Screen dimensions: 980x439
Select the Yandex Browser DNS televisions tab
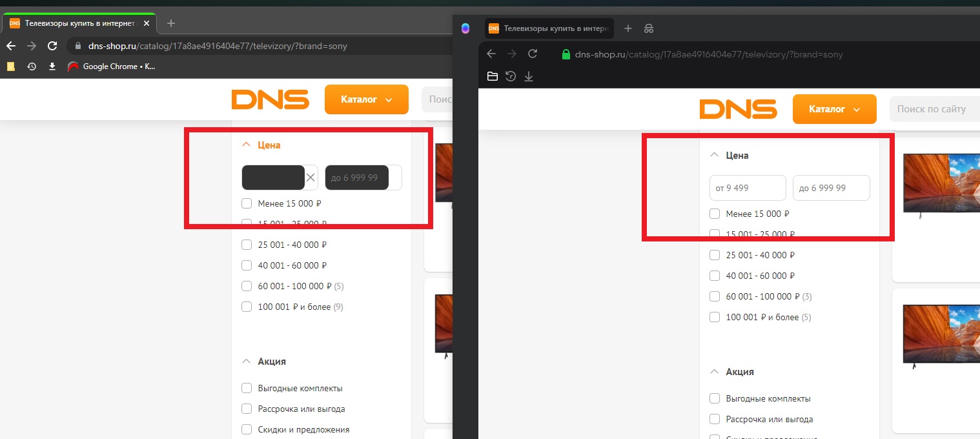click(549, 28)
